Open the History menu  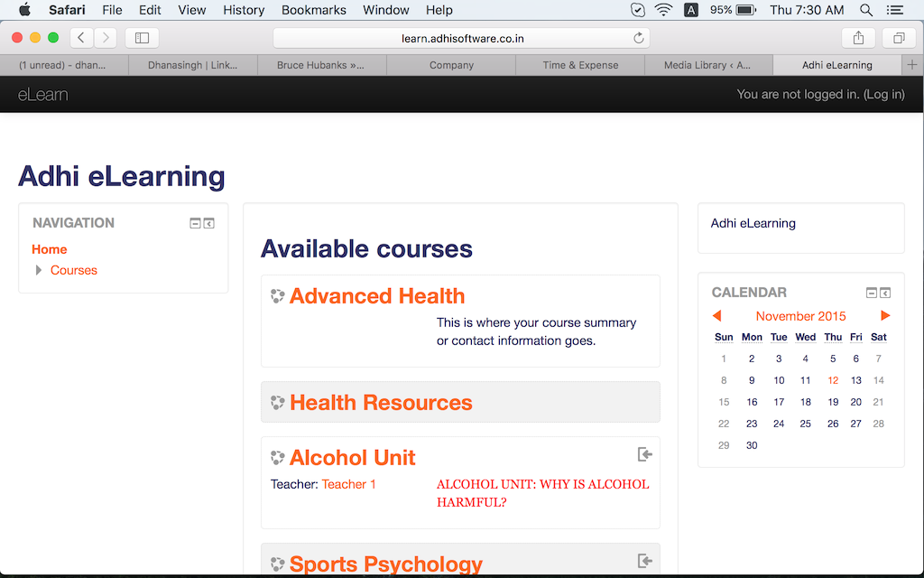[x=244, y=10]
